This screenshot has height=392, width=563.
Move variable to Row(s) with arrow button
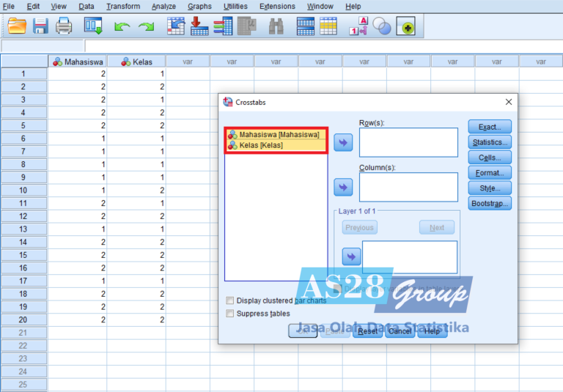343,142
